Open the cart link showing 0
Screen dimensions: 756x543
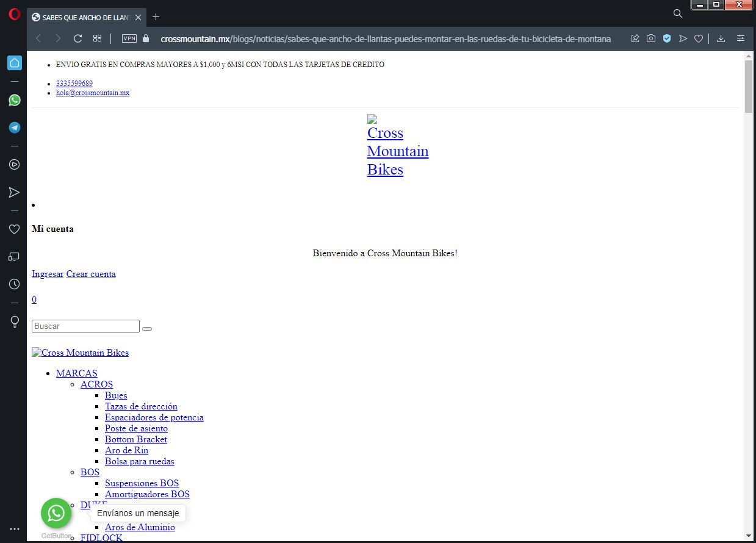click(x=34, y=300)
